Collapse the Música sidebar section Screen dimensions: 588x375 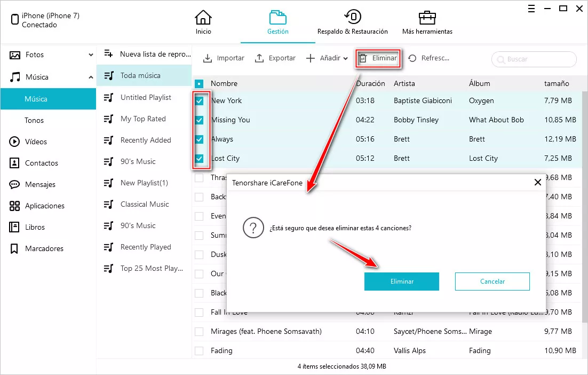coord(91,77)
